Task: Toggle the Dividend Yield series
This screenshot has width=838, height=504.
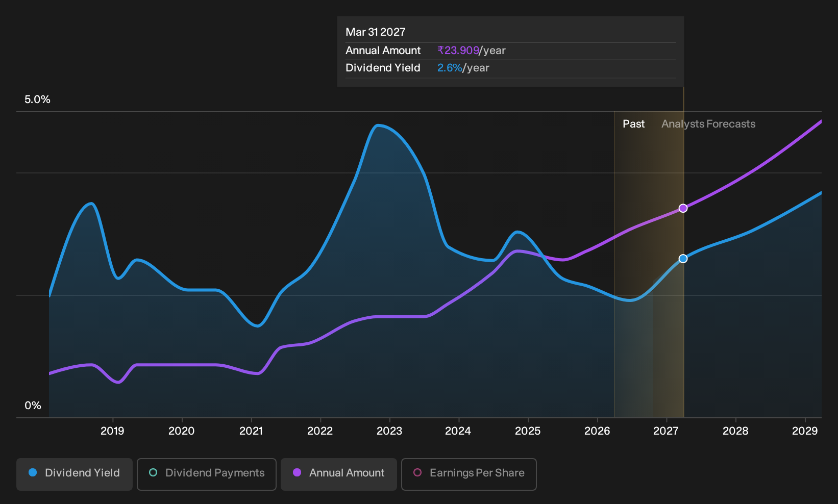Action: [x=75, y=474]
